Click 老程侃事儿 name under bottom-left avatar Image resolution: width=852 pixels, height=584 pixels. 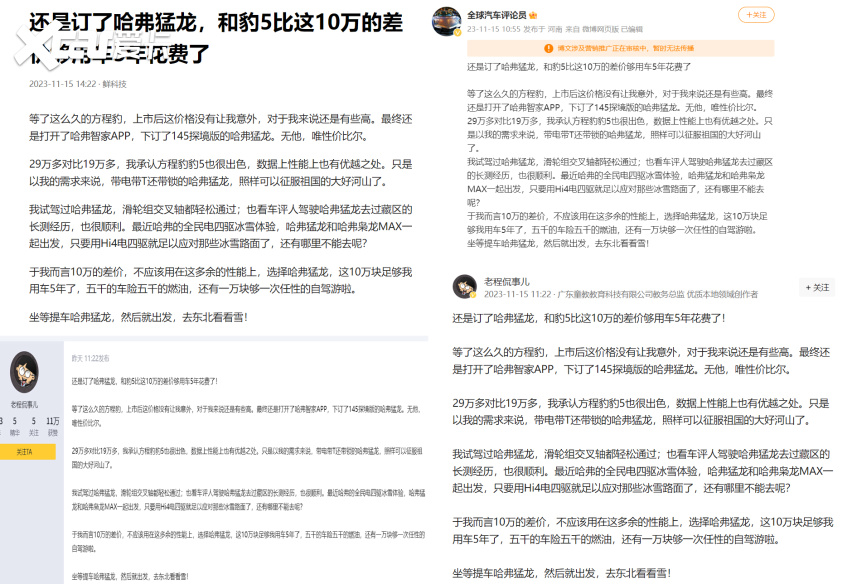(24, 405)
